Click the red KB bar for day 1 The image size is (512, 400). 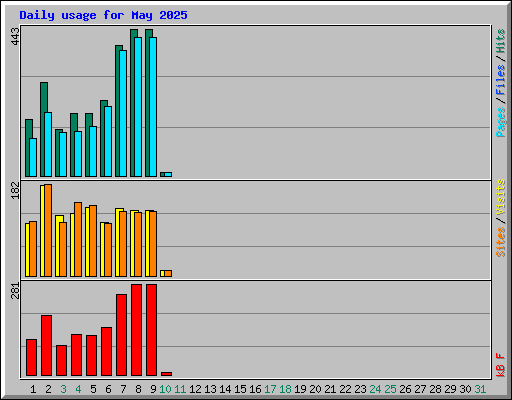pyautogui.click(x=31, y=358)
